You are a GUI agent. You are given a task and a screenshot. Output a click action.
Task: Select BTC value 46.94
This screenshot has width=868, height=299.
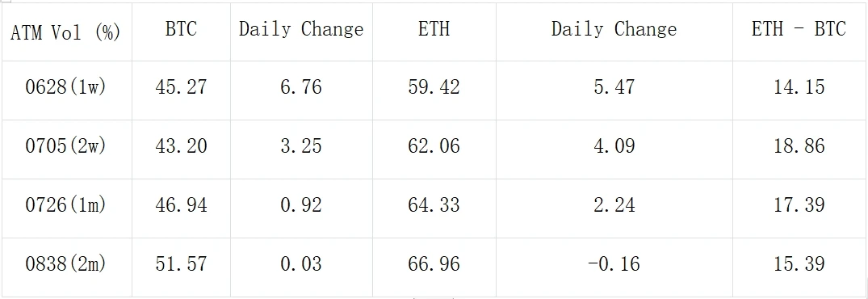[181, 205]
